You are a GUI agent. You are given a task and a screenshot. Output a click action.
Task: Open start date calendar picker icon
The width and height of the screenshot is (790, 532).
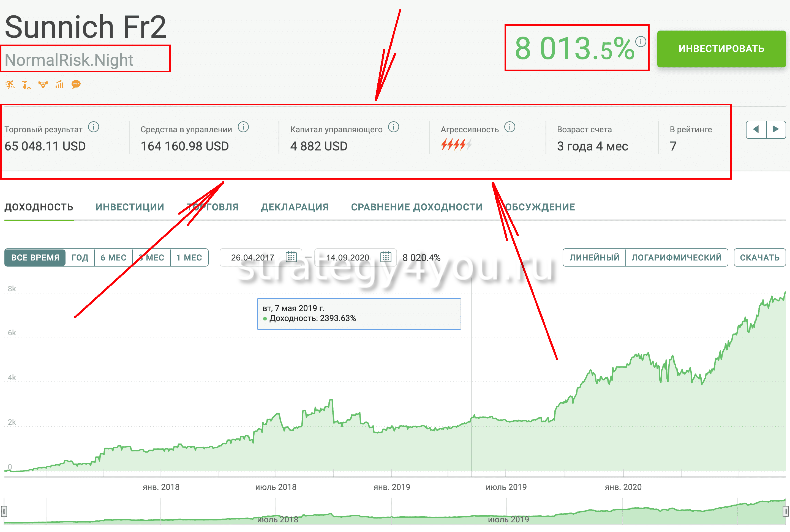point(291,257)
